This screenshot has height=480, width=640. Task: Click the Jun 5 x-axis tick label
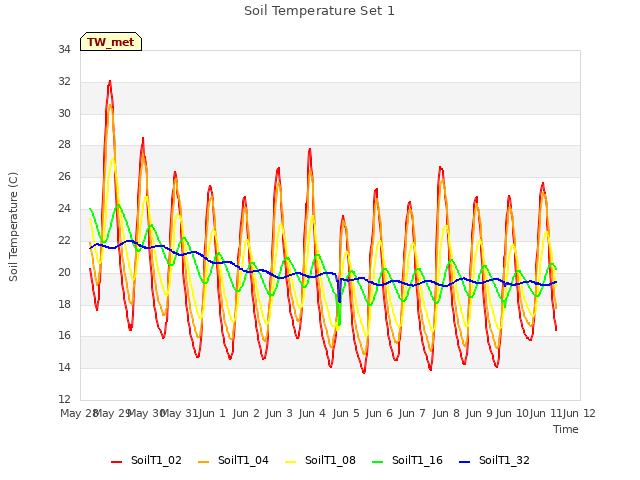(x=346, y=413)
